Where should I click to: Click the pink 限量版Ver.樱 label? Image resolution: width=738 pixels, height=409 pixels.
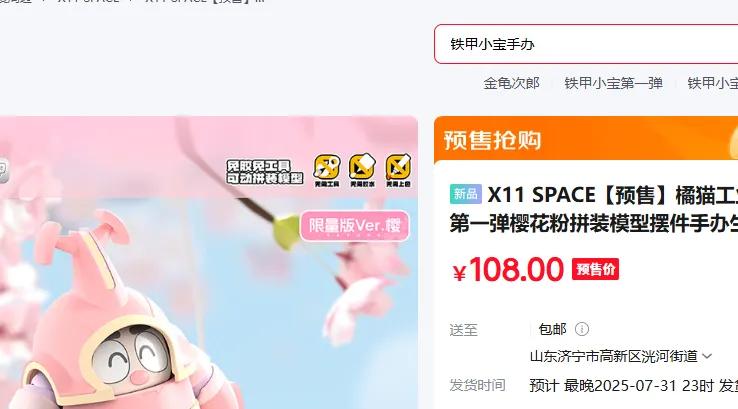tap(354, 226)
